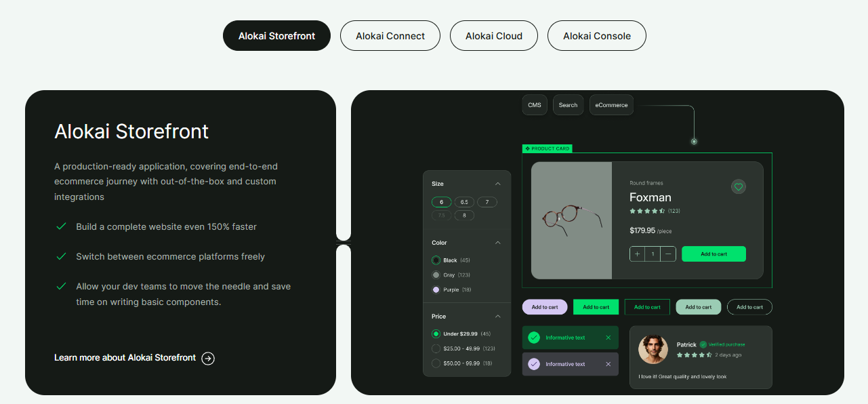This screenshot has height=404, width=868.
Task: Choose $25.00 - 49.99 price radio
Action: [x=436, y=348]
